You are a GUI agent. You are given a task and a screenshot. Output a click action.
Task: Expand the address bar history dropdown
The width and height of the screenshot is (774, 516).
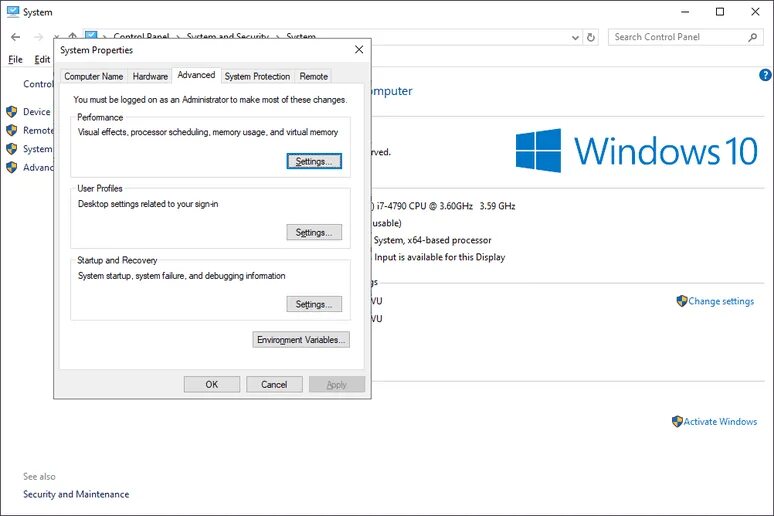(x=575, y=38)
